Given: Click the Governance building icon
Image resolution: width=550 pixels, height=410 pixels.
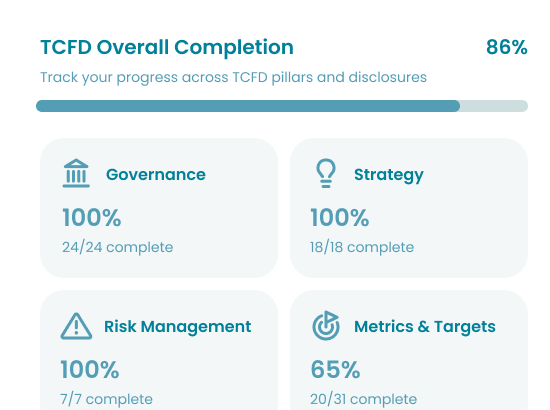Looking at the screenshot, I should [76, 173].
